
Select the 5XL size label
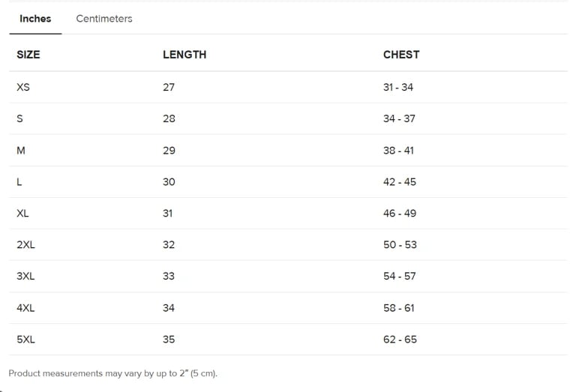click(25, 340)
